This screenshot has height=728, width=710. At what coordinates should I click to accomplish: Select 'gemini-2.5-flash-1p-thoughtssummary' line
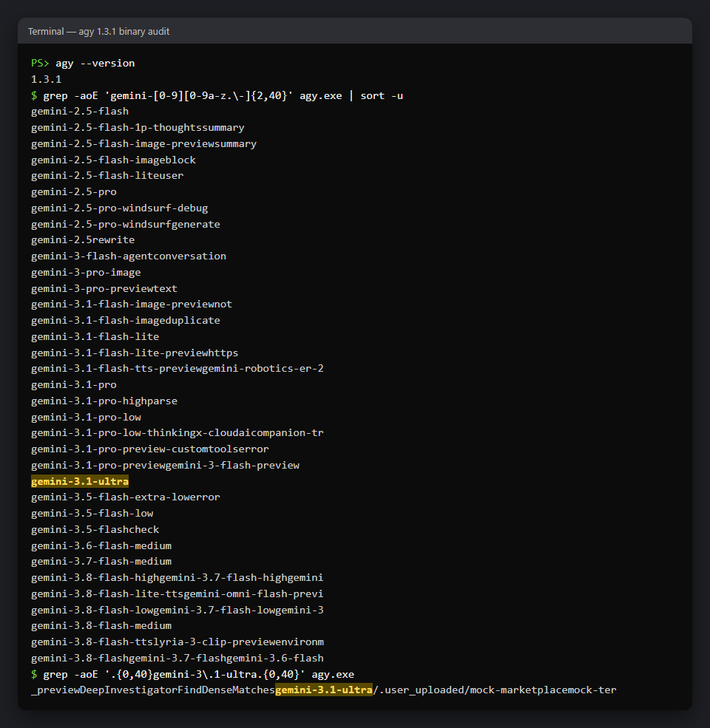point(138,128)
